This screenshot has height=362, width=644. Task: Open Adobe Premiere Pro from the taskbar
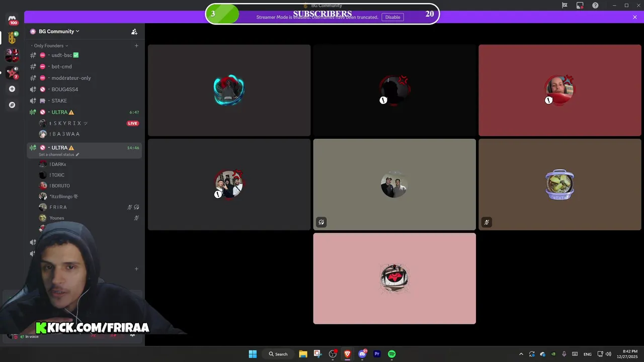(377, 354)
